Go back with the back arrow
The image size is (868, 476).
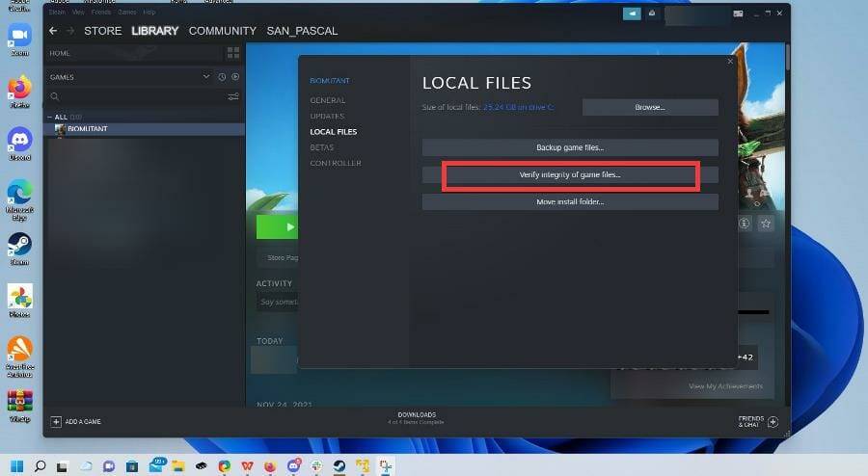pos(53,31)
